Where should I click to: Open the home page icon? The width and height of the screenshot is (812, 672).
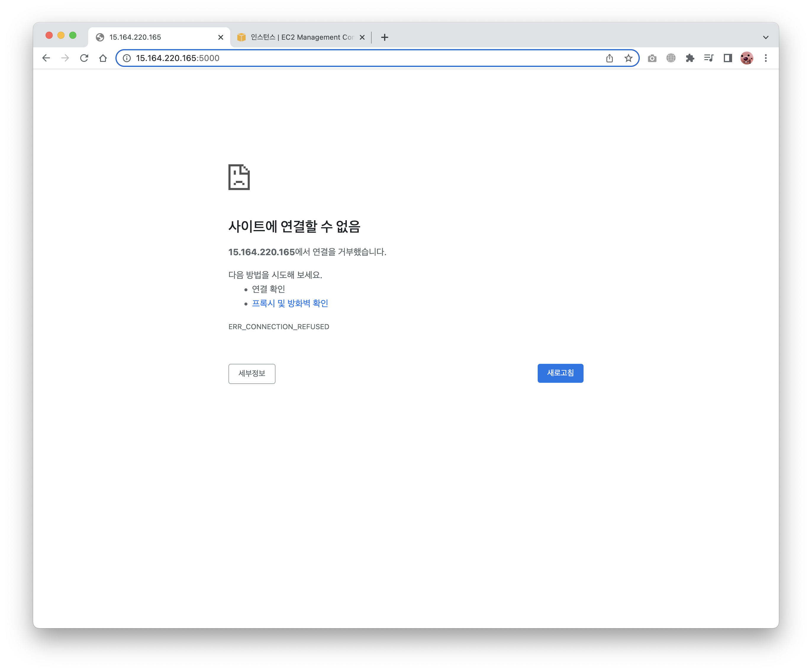103,58
